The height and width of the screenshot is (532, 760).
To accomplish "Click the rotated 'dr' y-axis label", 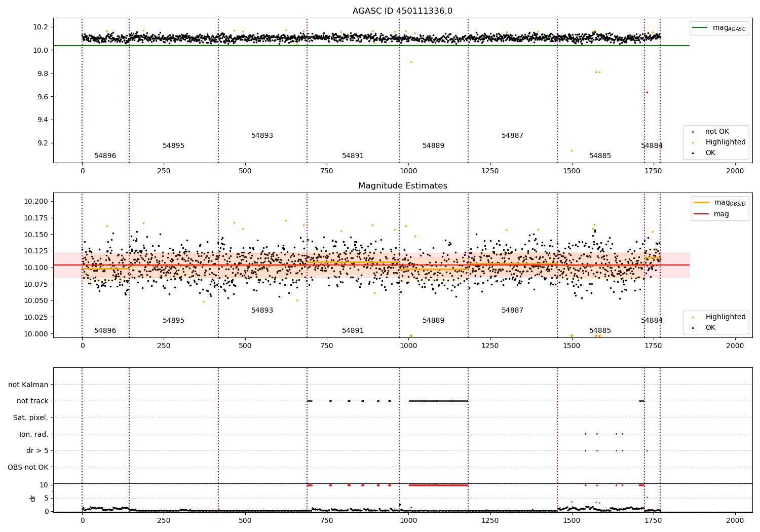I will coord(32,498).
